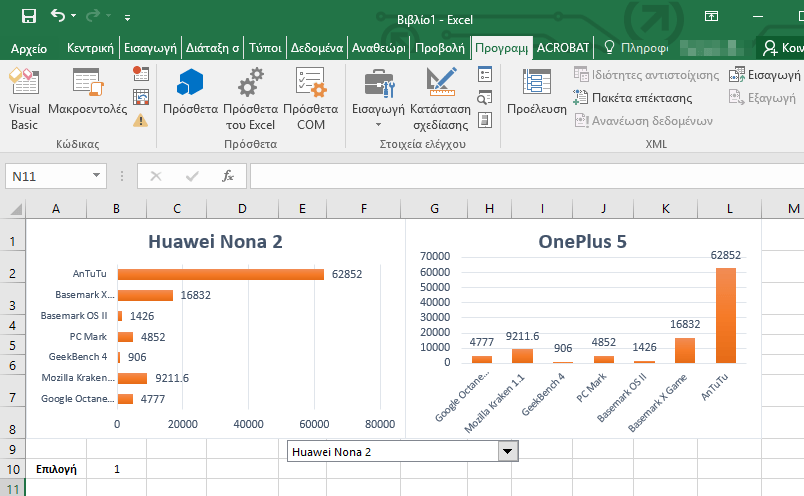Open the Insert Function fx dialog
The width and height of the screenshot is (804, 496).
(x=228, y=176)
